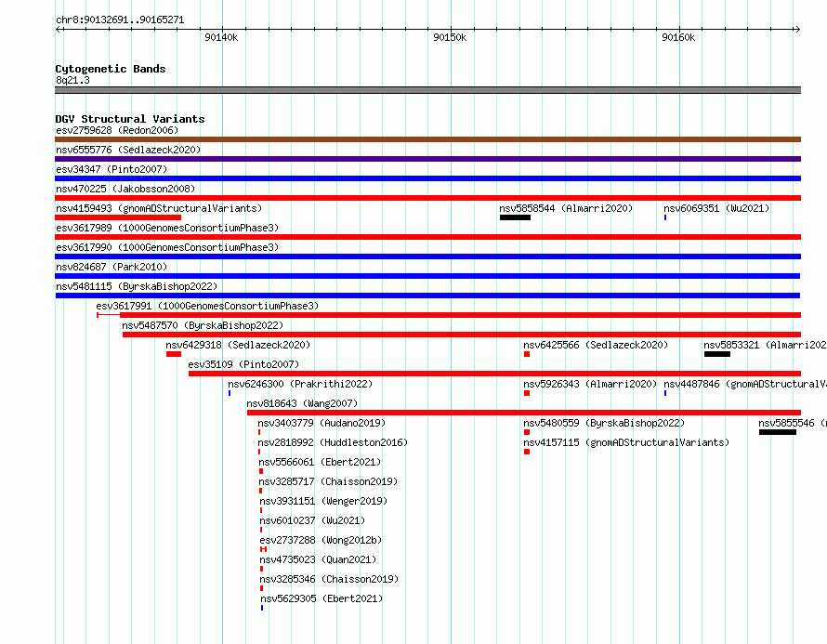Click nsv3285717 (Chaisson2019) label
The image size is (827, 644).
pos(328,481)
